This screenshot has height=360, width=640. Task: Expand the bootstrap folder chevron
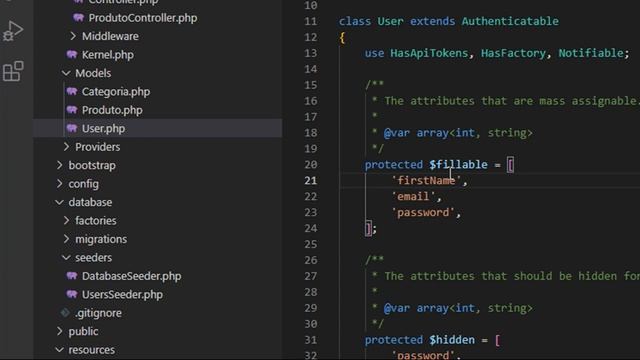pos(60,165)
